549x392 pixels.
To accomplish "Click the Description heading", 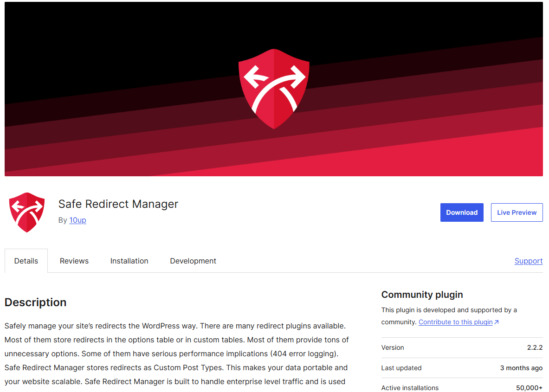I will click(35, 302).
